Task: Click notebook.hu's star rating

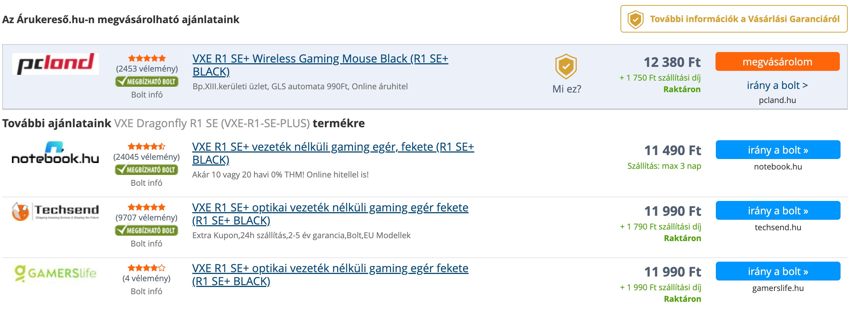Action: (x=146, y=146)
